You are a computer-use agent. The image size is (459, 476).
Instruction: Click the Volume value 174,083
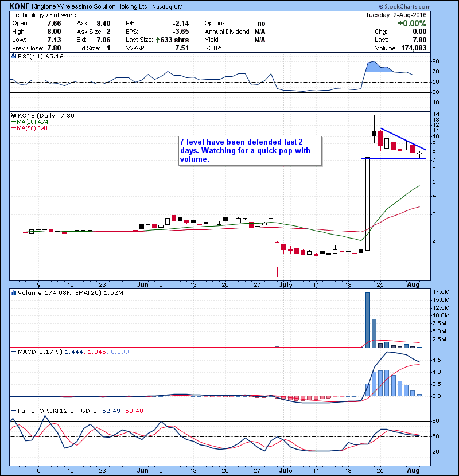414,48
